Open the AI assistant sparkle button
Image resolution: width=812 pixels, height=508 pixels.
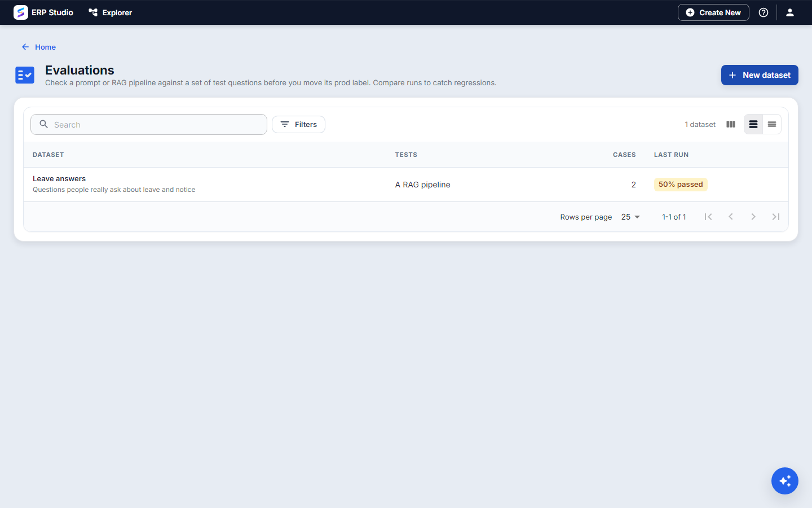(x=785, y=481)
